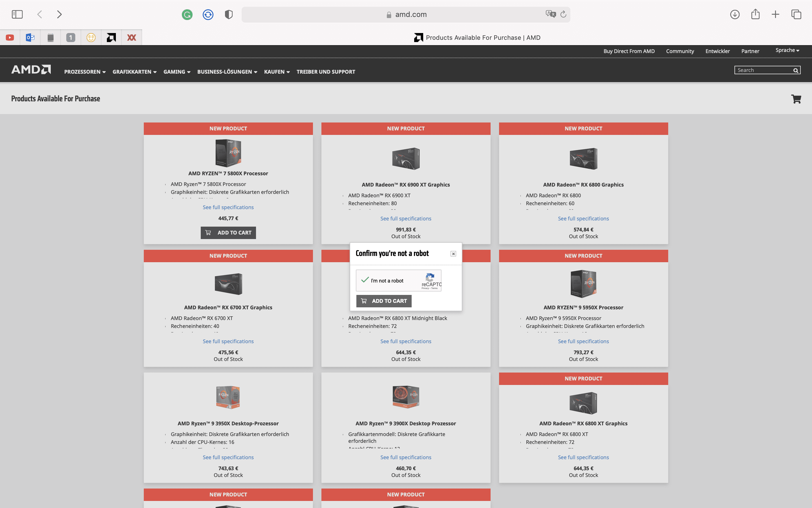Switch to the red XX pinned tab
The width and height of the screenshot is (812, 508).
point(132,38)
